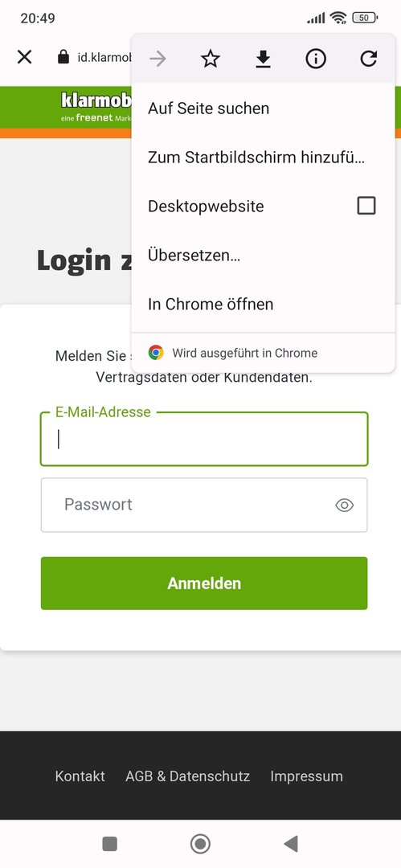Screen dimensions: 401x868
Task: Reload the page with refresh icon
Action: [x=368, y=59]
